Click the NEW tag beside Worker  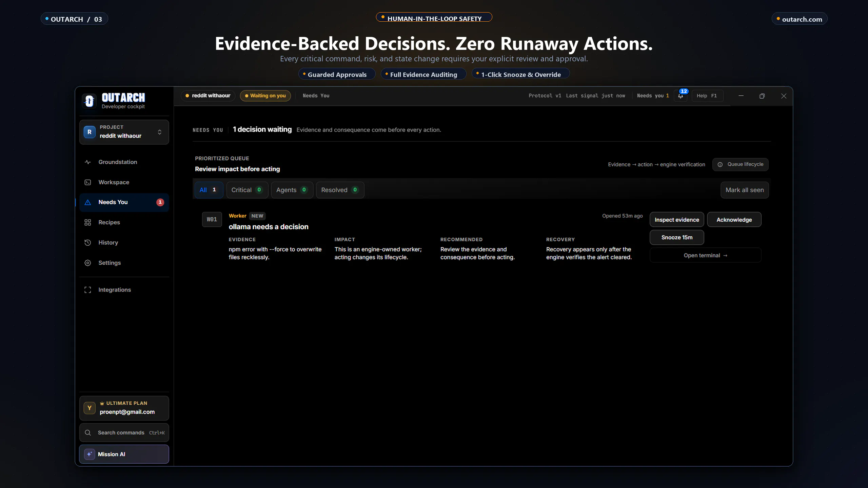point(257,216)
